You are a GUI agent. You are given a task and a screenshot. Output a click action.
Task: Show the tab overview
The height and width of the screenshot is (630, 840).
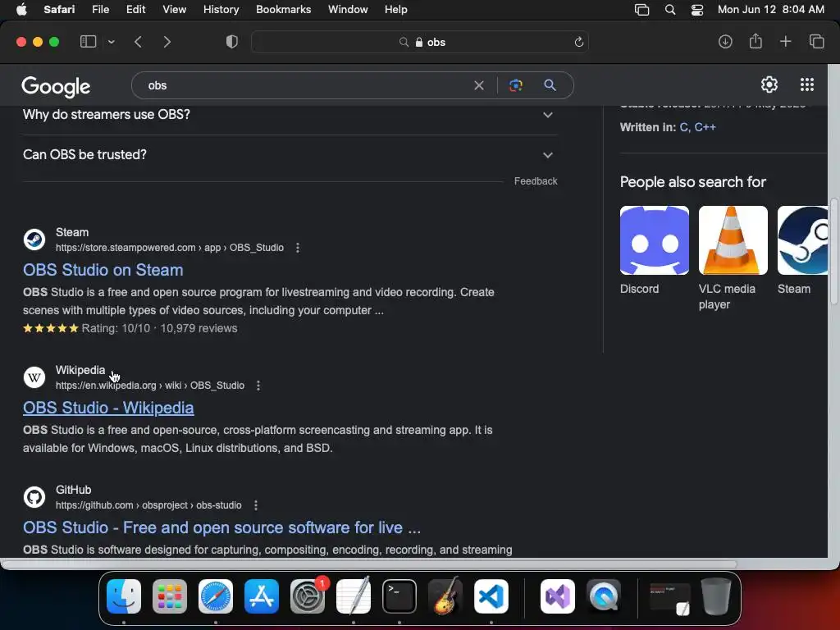816,41
